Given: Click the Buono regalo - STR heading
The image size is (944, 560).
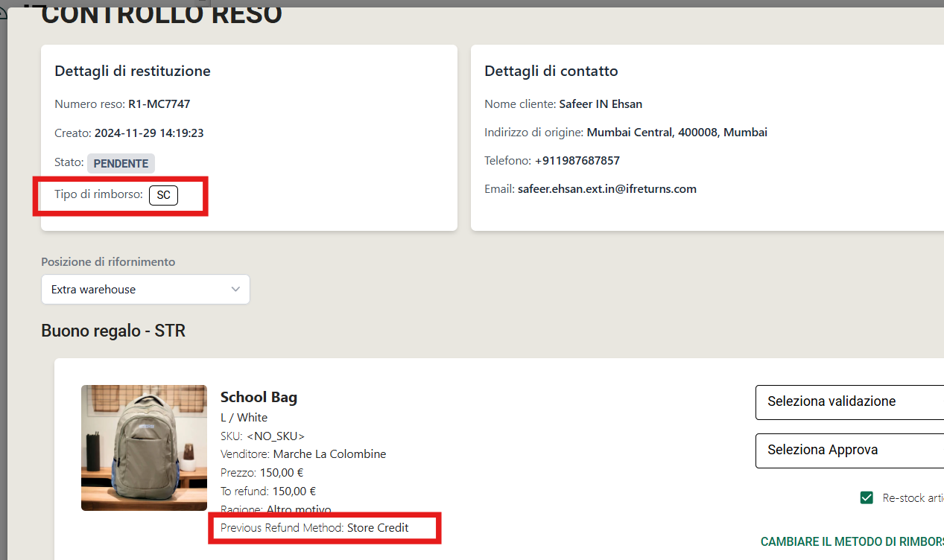Looking at the screenshot, I should [113, 331].
